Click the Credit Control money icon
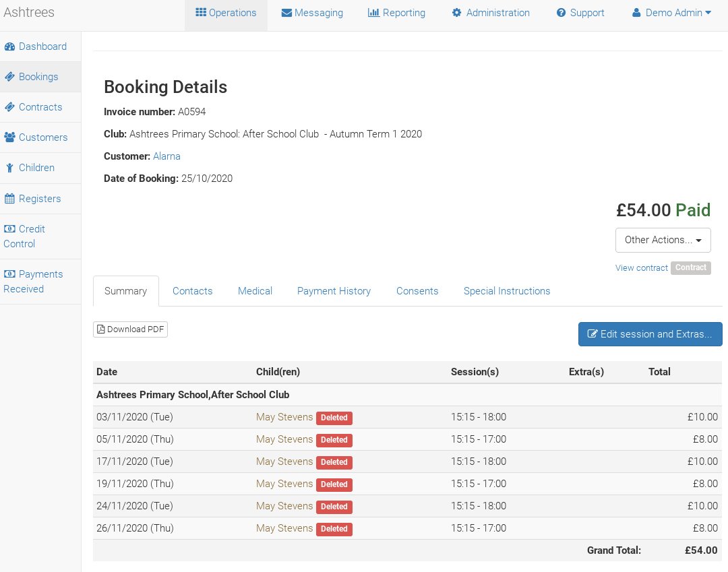The image size is (728, 572). pyautogui.click(x=9, y=228)
